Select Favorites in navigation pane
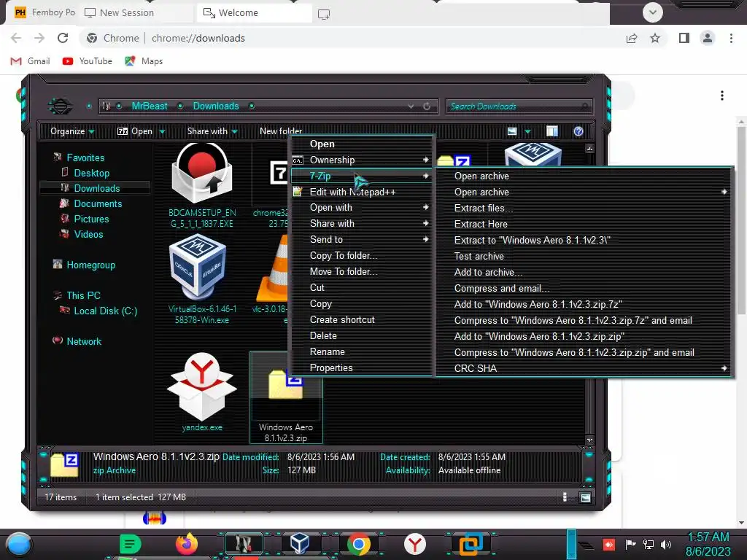Screen dimensions: 747x560 coord(85,157)
